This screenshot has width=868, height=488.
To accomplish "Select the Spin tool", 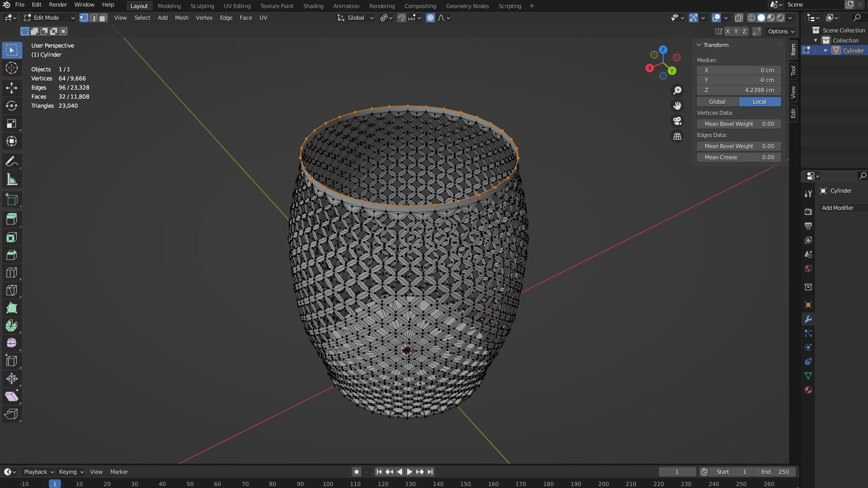I will 12,326.
